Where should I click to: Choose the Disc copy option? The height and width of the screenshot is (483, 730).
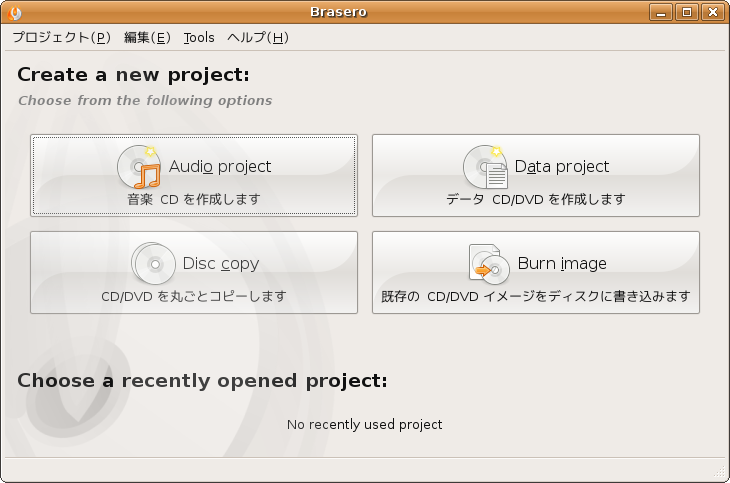point(194,272)
